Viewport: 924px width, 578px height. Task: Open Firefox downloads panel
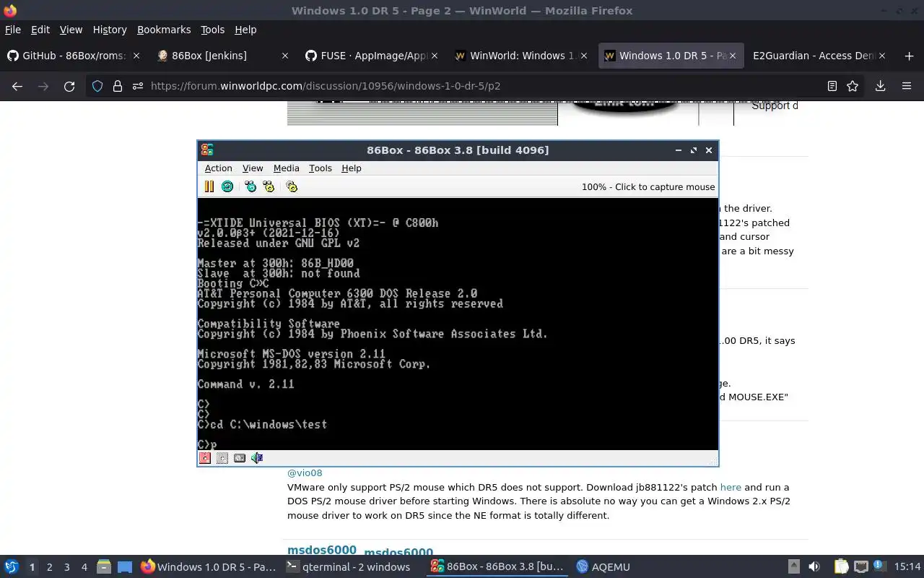pyautogui.click(x=881, y=86)
